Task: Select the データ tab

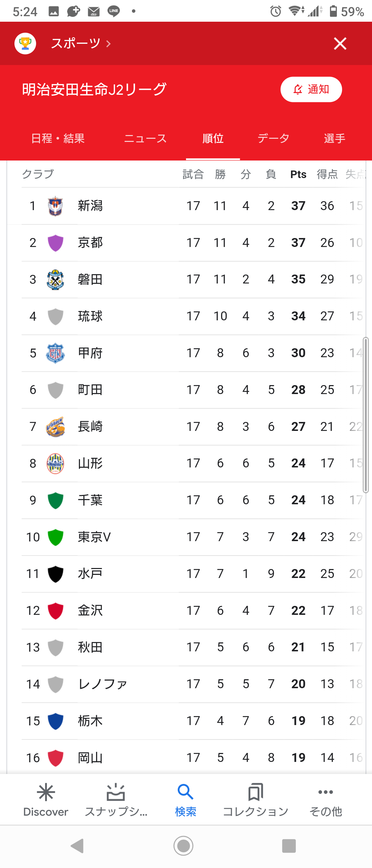Action: (273, 138)
